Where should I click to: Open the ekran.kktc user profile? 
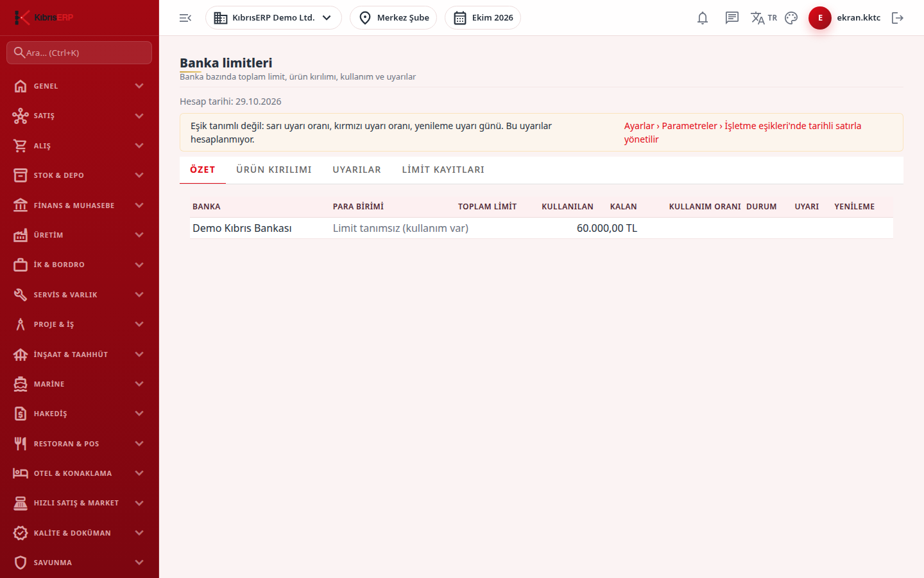[x=844, y=18]
